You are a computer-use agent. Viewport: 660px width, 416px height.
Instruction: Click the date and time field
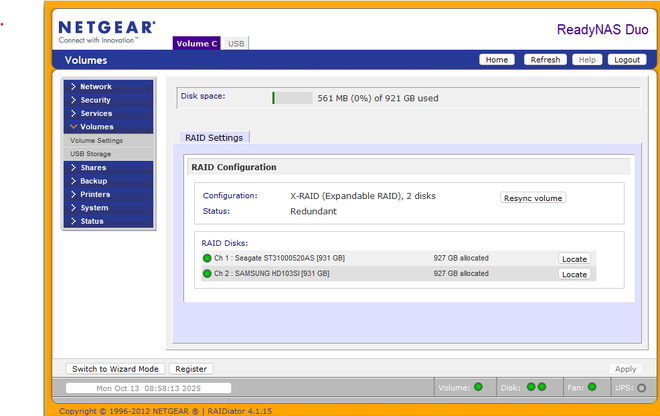(148, 388)
